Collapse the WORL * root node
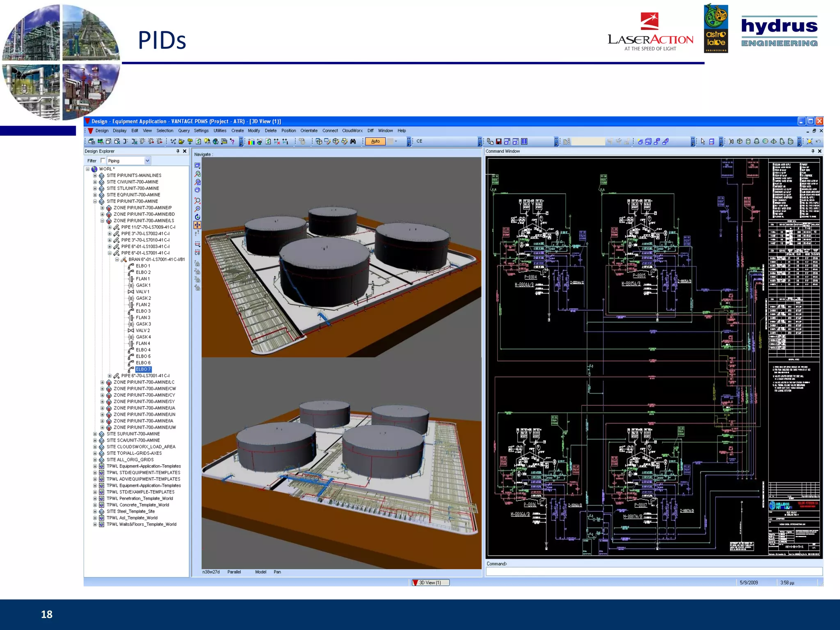Viewport: 840px width, 630px height. 87,169
